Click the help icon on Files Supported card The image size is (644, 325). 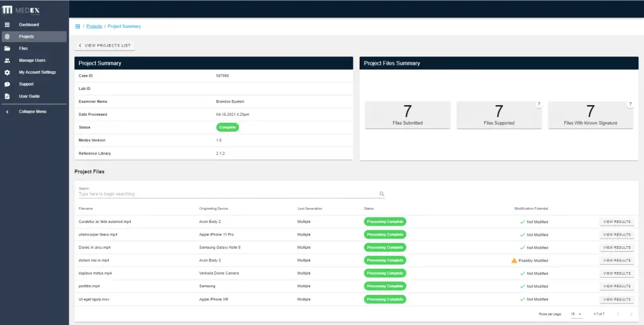point(538,105)
